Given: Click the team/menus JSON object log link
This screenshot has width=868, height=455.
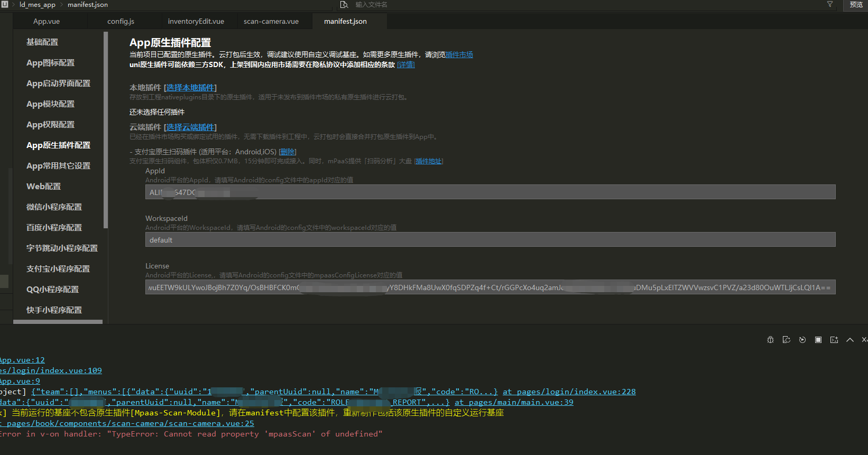Looking at the screenshot, I should coord(264,392).
